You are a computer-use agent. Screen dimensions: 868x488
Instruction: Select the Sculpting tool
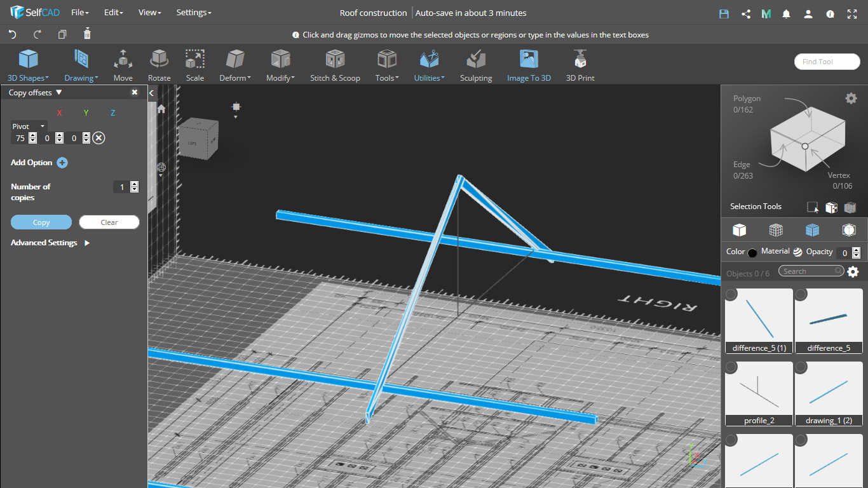click(x=476, y=65)
